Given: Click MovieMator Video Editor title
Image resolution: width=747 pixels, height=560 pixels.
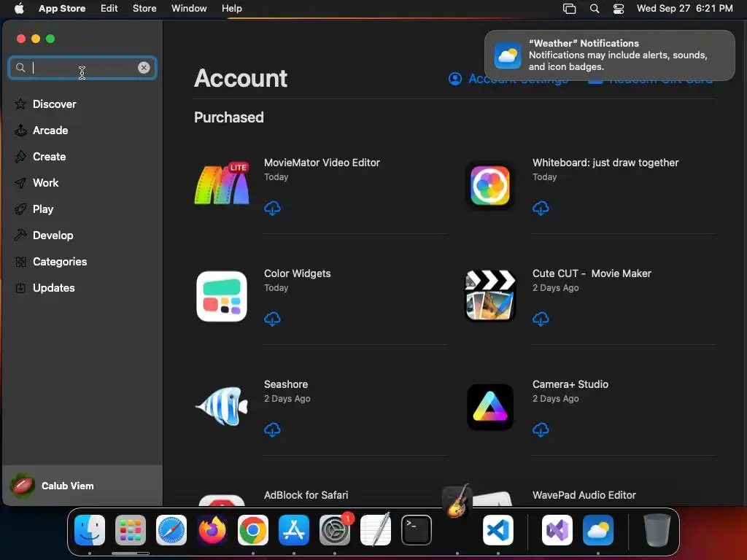Looking at the screenshot, I should (x=322, y=163).
